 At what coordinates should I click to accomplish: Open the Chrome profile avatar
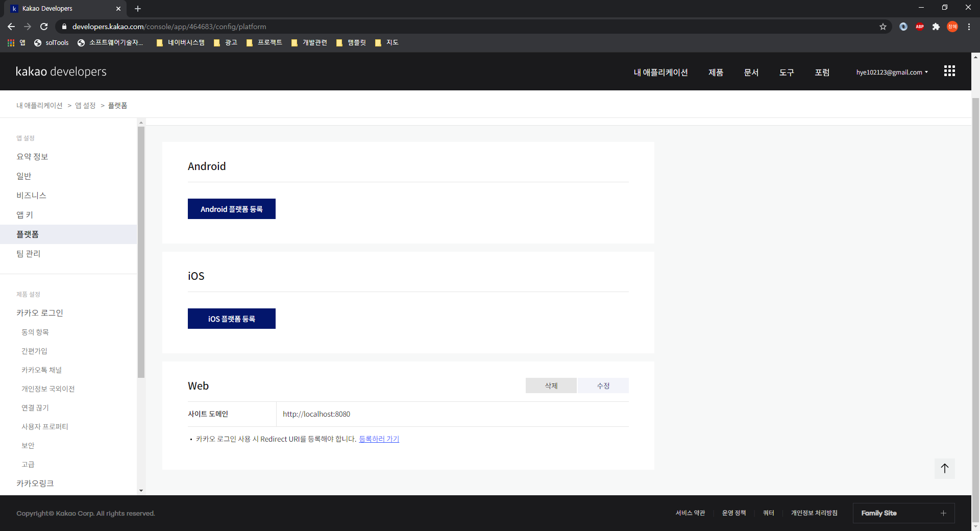[952, 27]
